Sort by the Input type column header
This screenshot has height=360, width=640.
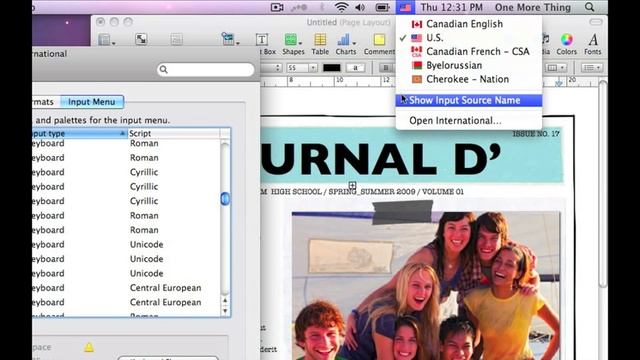coord(80,133)
